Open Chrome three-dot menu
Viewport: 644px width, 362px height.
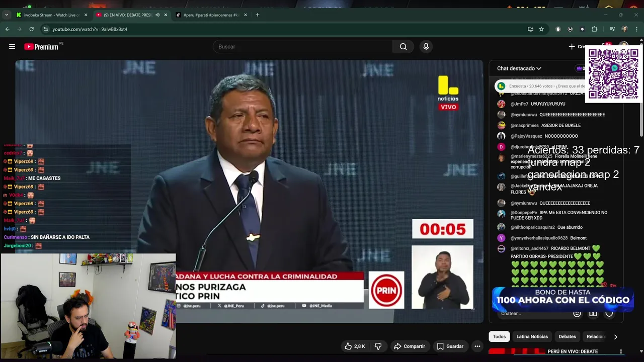pos(636,29)
